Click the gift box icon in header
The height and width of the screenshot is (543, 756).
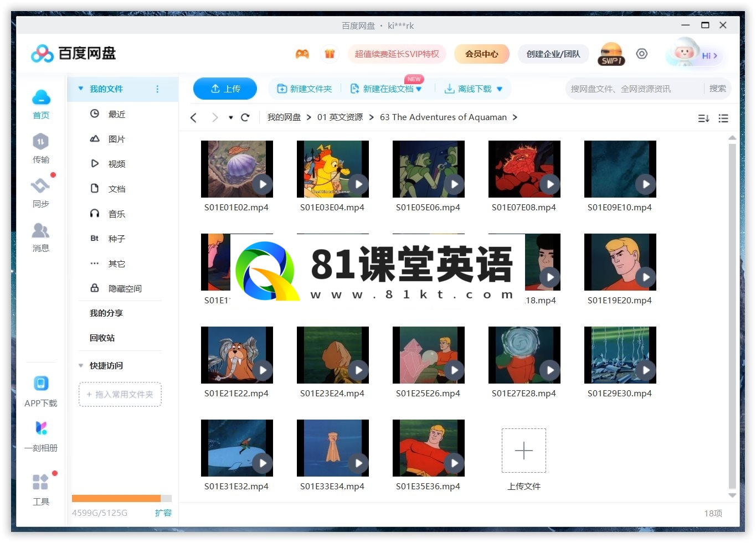[330, 54]
